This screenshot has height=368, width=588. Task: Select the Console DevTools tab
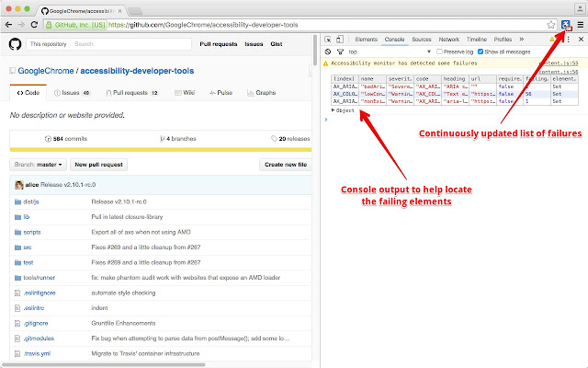click(x=394, y=39)
